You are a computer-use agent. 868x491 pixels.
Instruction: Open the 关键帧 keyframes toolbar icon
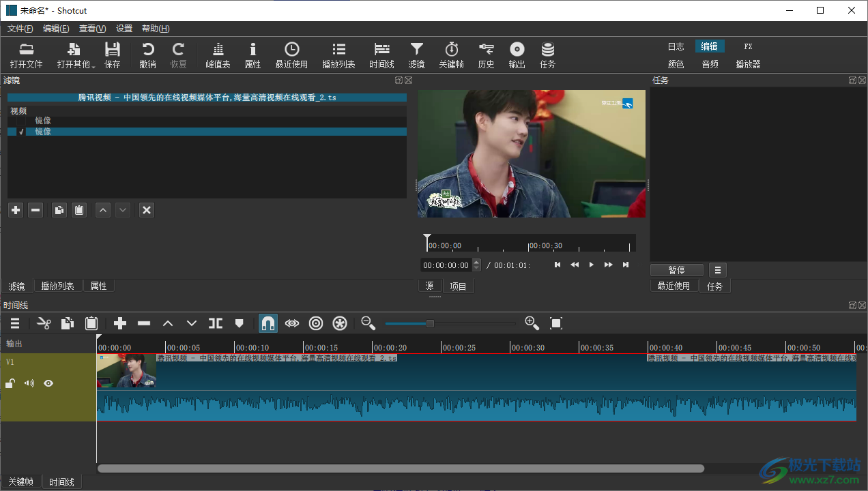(451, 55)
